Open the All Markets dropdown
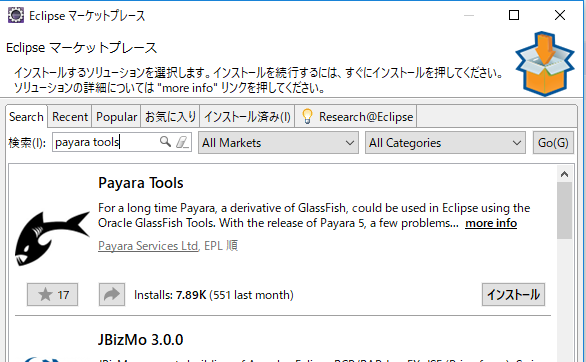 pyautogui.click(x=278, y=143)
